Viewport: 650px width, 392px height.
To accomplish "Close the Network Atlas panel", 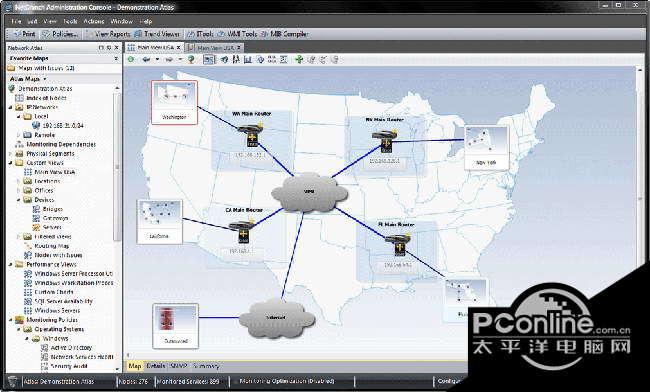I will [x=116, y=48].
